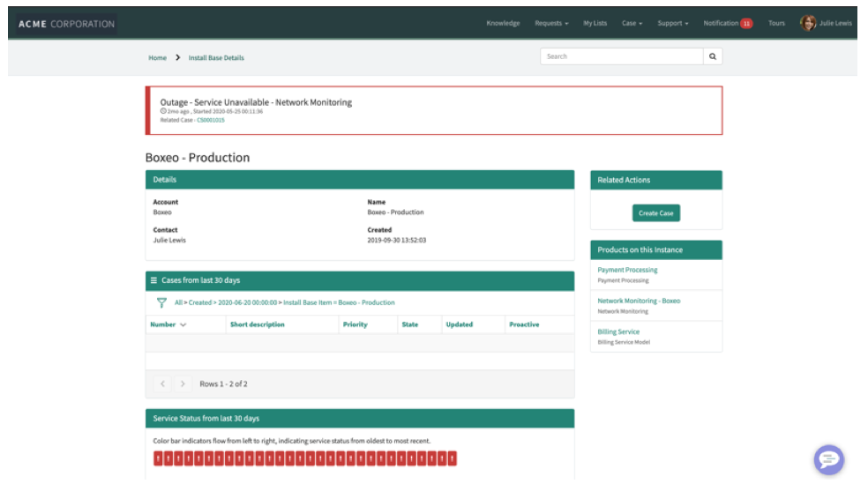Viewport: 868px width, 484px height.
Task: Click the ACME Corporation logo
Action: pos(66,24)
